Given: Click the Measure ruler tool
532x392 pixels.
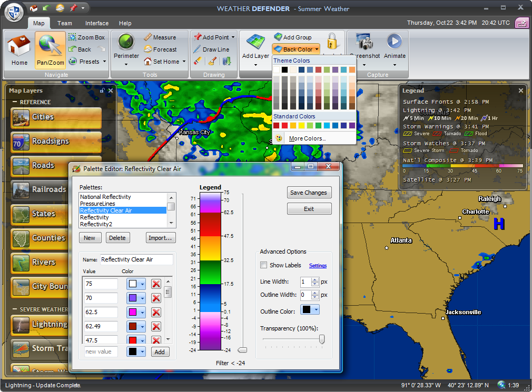Looking at the screenshot, I should pyautogui.click(x=160, y=37).
